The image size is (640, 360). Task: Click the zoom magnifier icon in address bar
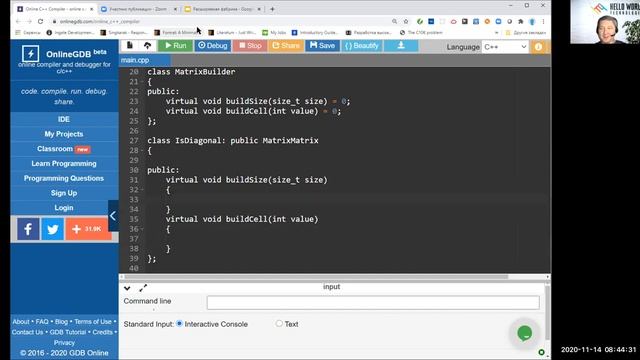pyautogui.click(x=394, y=21)
